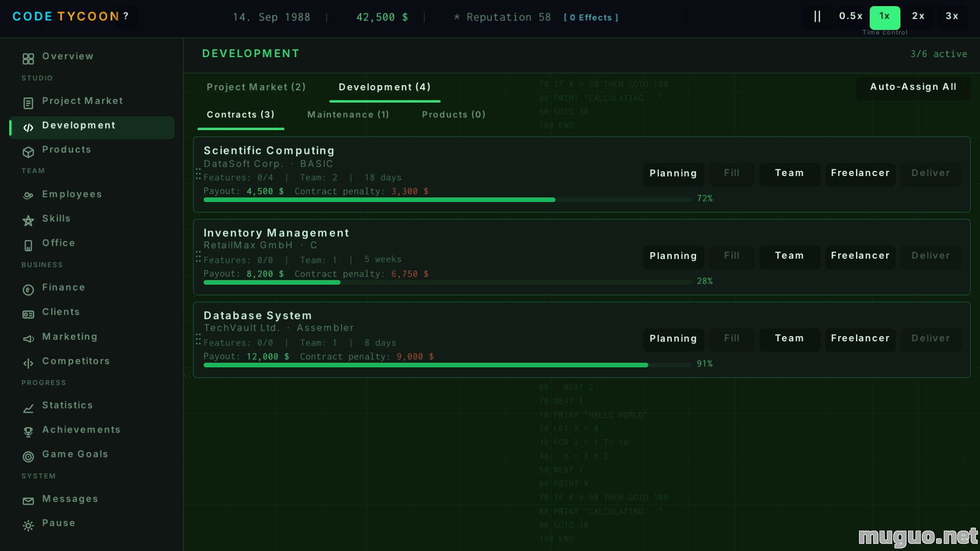Open Overview grid icon in sidebar
Viewport: 980px width, 551px height.
pos(28,59)
